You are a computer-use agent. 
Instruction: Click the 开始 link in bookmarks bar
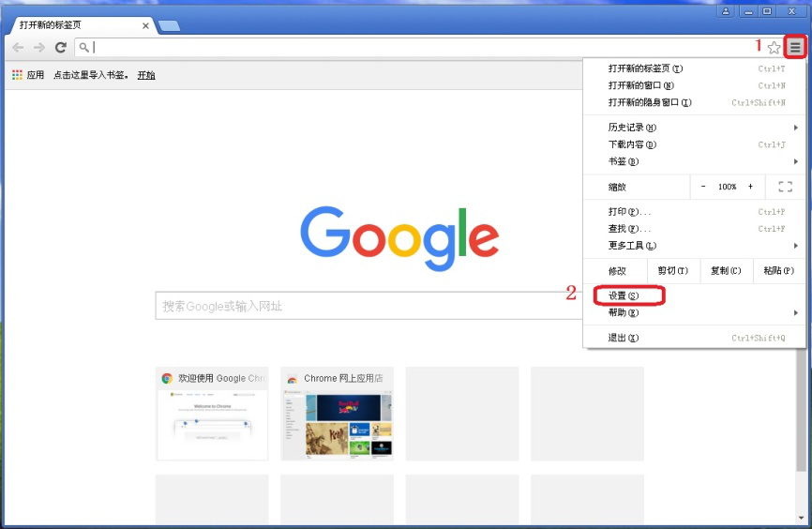146,75
